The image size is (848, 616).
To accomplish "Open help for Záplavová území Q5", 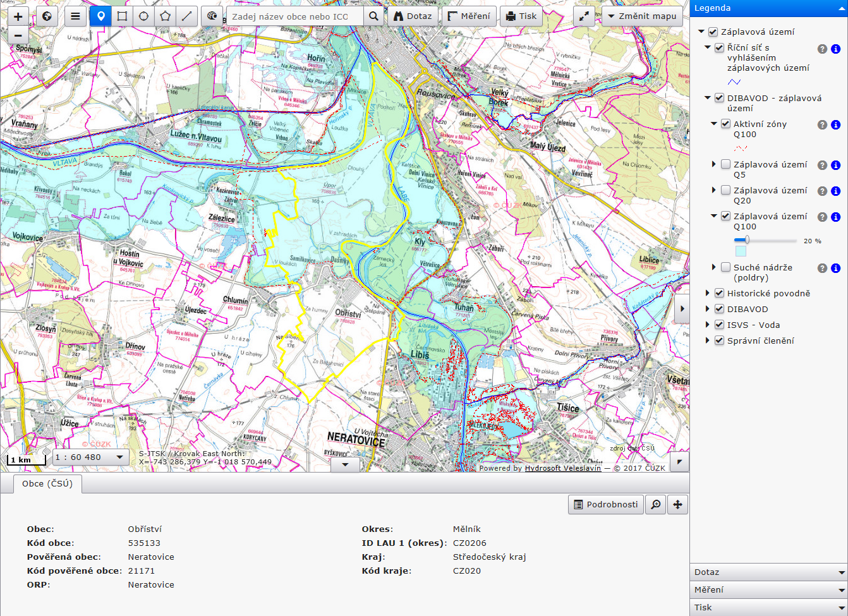I will (822, 166).
